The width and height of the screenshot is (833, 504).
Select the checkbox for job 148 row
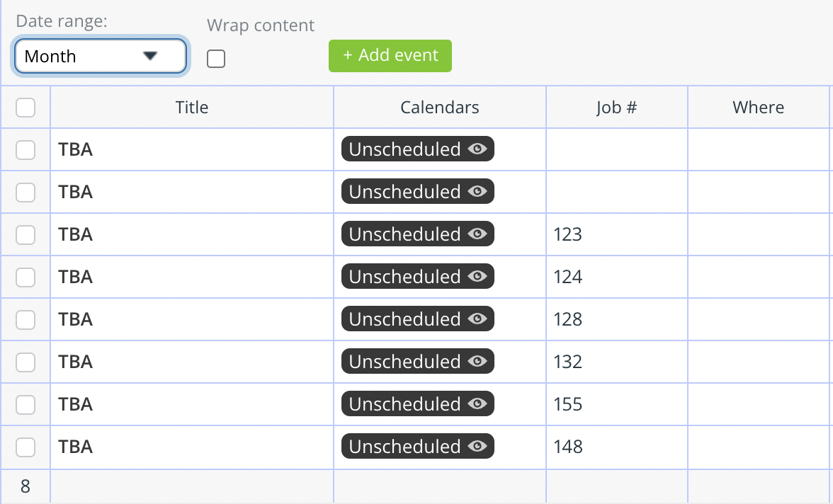tap(25, 447)
